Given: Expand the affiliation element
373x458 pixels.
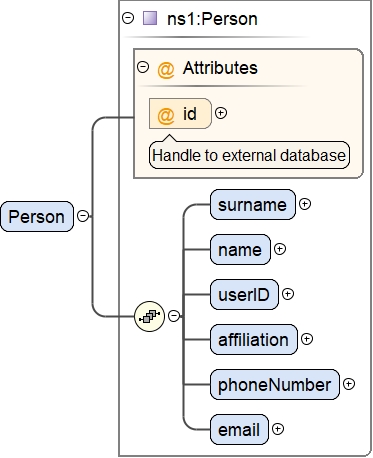Looking at the screenshot, I should [x=307, y=339].
